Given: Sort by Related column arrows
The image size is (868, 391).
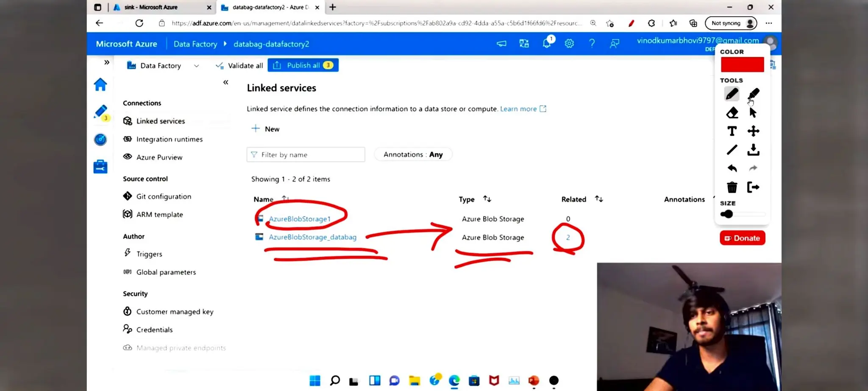Looking at the screenshot, I should [599, 199].
